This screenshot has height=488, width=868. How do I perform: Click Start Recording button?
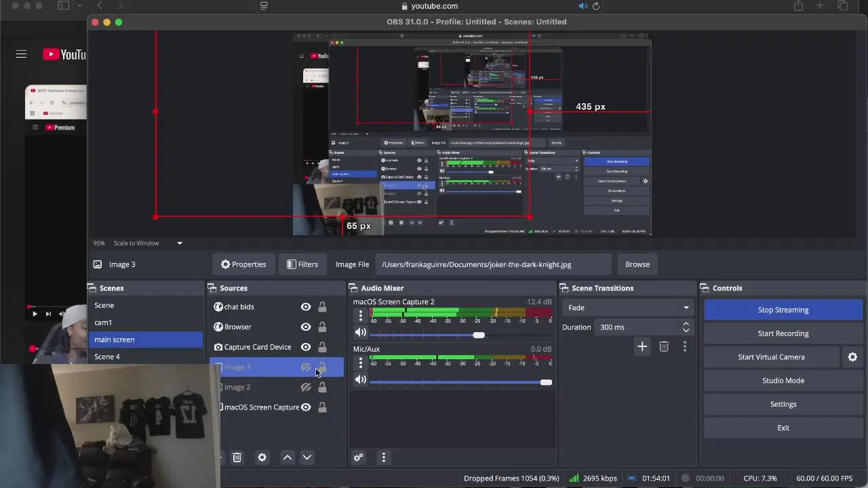click(783, 333)
